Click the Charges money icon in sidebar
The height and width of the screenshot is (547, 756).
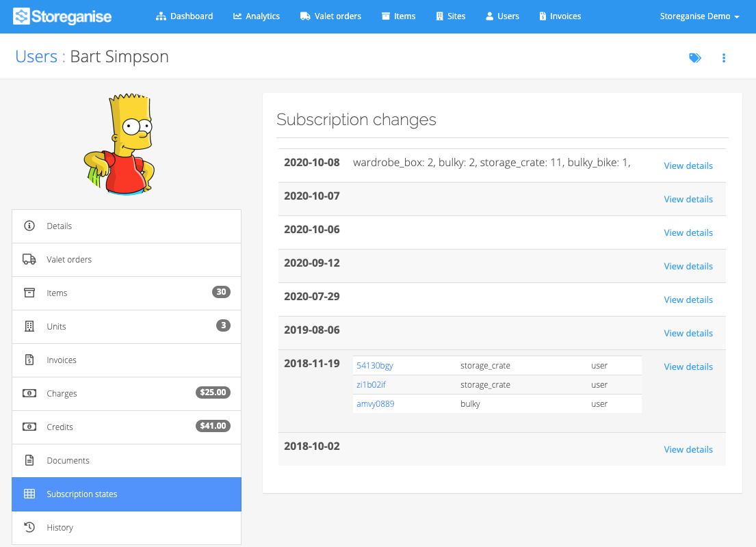(29, 393)
